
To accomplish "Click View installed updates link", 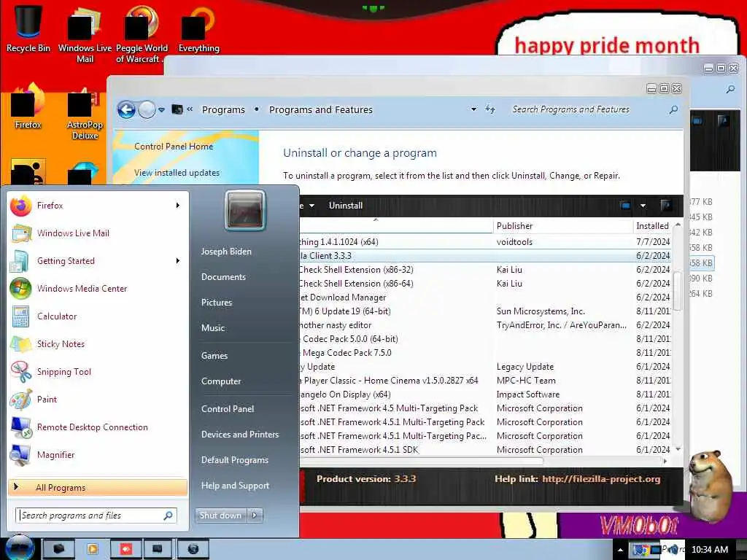I will (177, 173).
